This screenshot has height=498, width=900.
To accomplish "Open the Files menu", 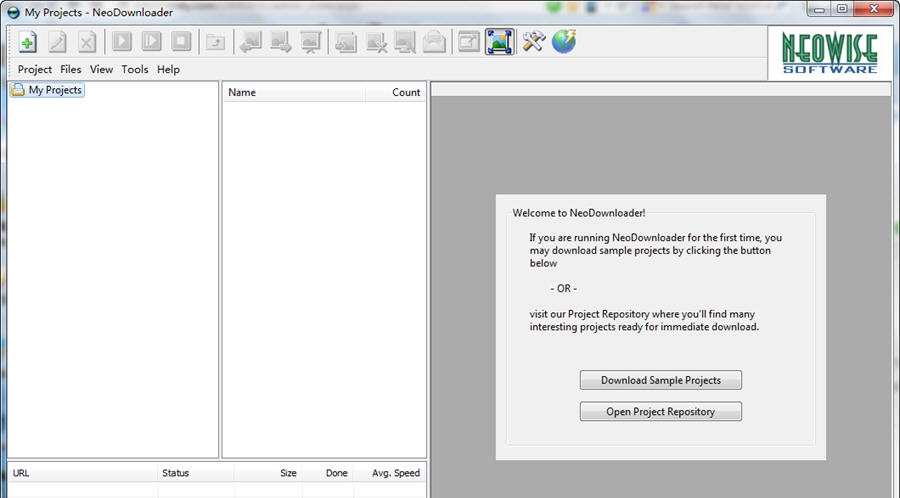I will pyautogui.click(x=71, y=69).
